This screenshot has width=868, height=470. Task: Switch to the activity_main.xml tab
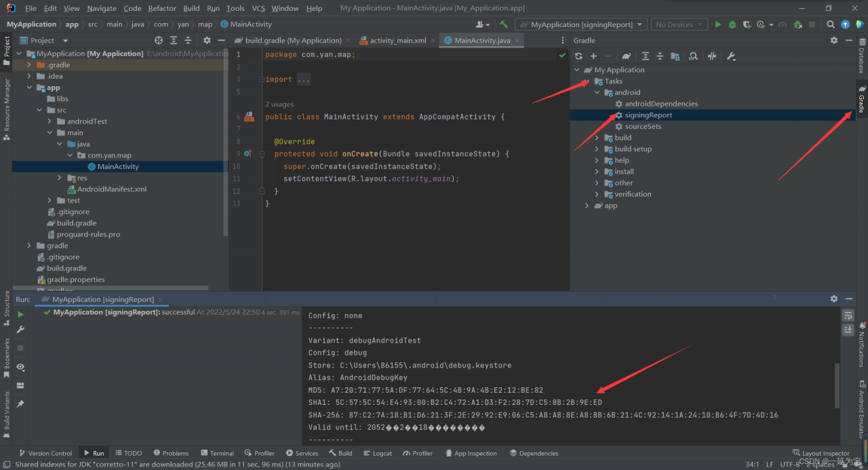(397, 40)
